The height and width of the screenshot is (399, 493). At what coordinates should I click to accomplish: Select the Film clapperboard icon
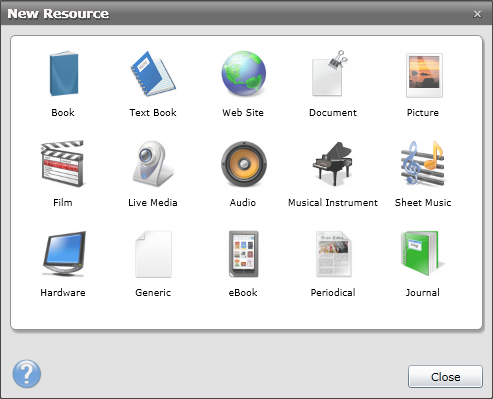(x=62, y=164)
